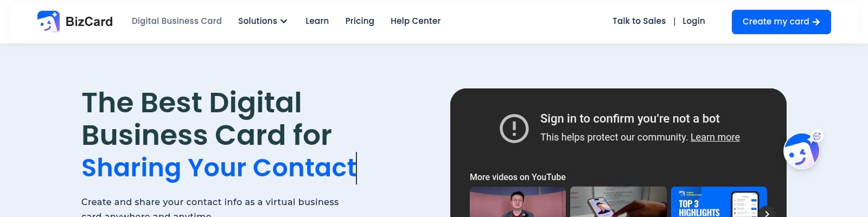Click the chevron beside Solutions

[x=284, y=21]
